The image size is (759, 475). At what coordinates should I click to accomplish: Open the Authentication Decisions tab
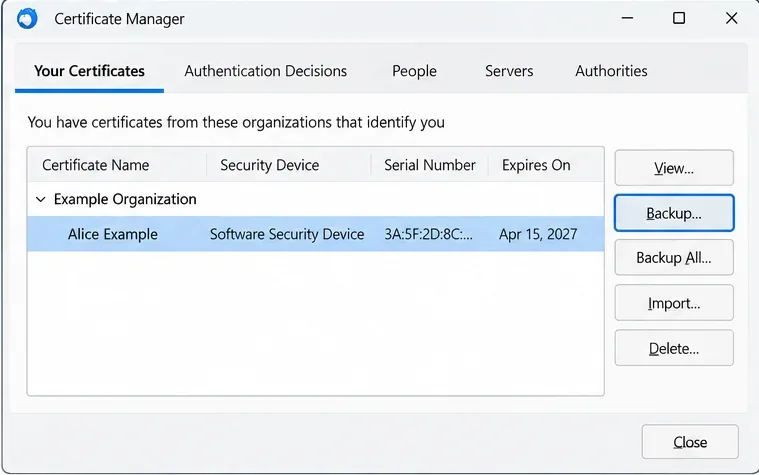click(x=265, y=71)
